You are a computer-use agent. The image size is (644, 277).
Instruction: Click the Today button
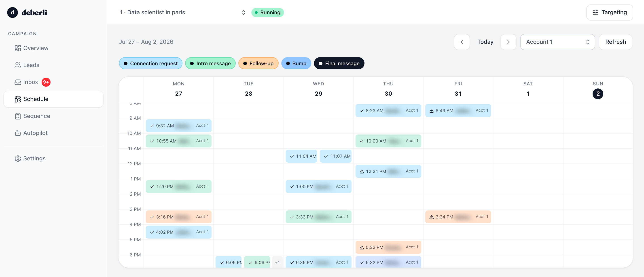(485, 42)
